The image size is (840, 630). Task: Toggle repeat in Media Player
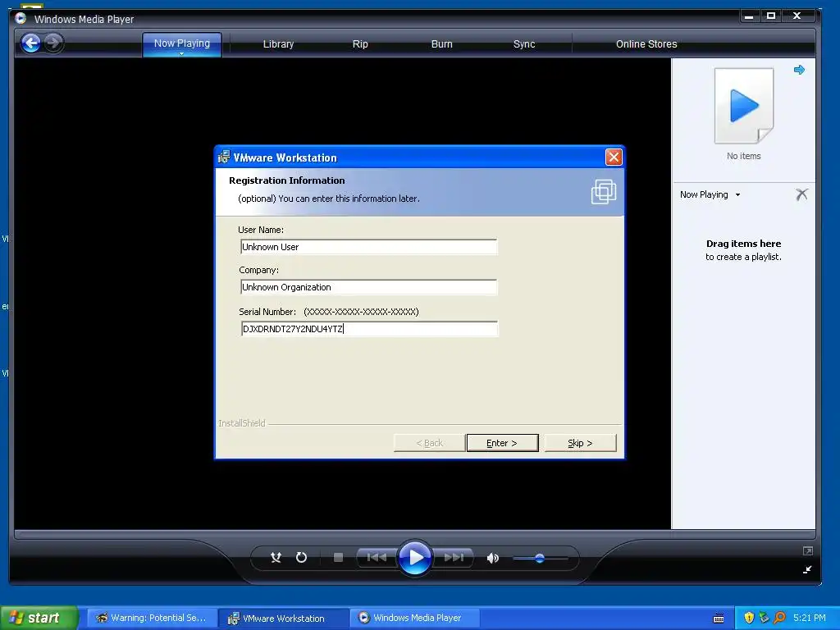[302, 558]
